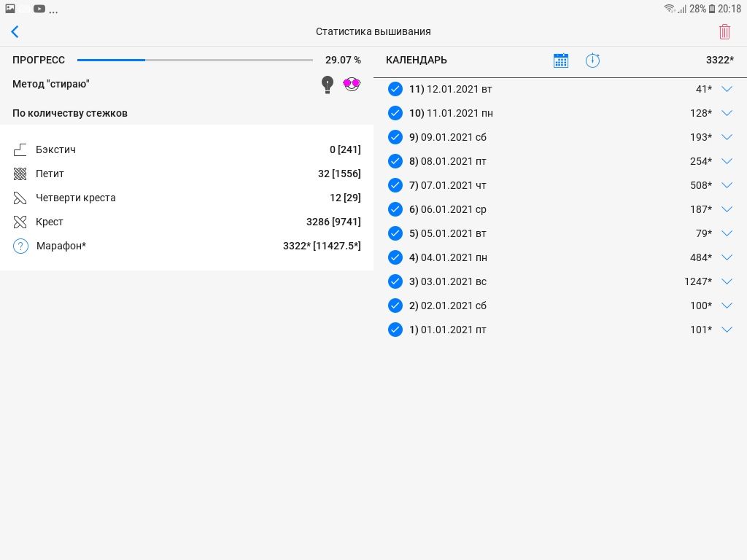The image size is (747, 560).
Task: Click the progress bar
Action: click(x=195, y=60)
